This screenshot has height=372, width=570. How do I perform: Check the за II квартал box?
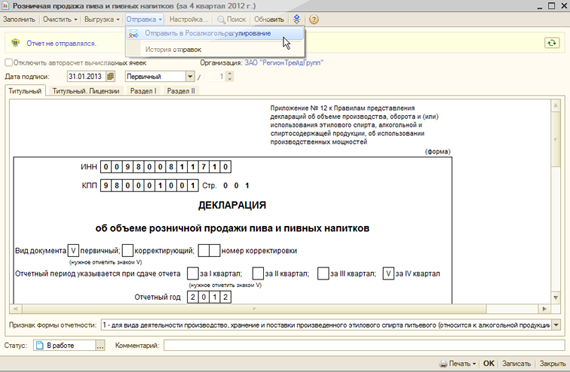pos(258,273)
